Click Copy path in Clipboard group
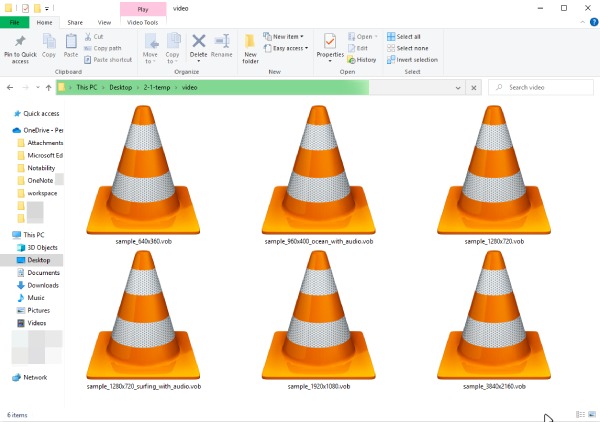Screen dimensions: 600x422 coord(103,48)
